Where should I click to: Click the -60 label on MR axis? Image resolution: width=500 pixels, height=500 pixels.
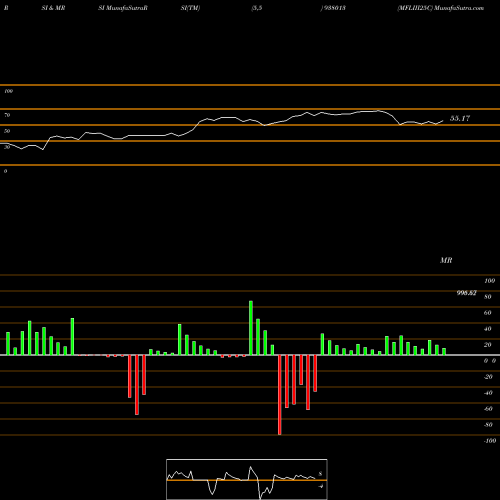(488, 409)
